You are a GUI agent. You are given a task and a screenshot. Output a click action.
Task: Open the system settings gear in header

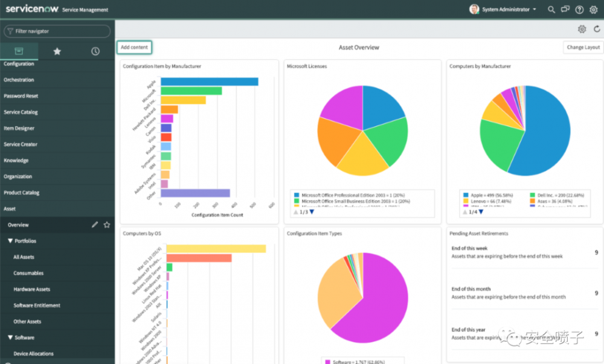coord(594,10)
